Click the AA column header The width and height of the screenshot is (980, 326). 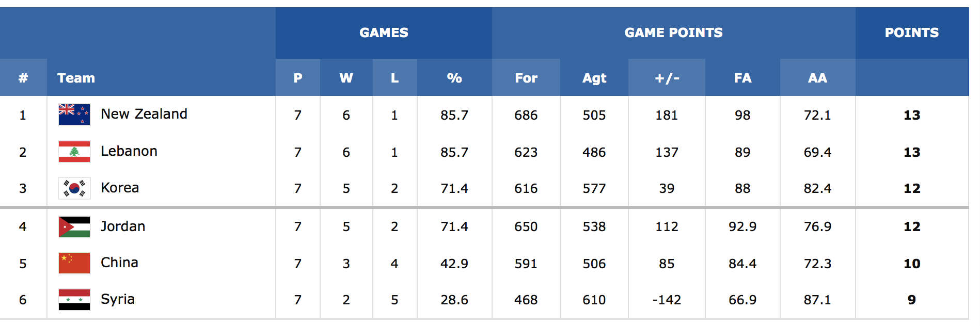point(817,78)
